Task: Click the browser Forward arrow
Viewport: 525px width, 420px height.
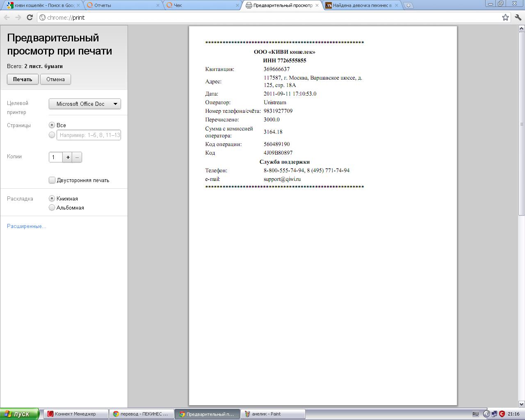Action: [x=18, y=17]
